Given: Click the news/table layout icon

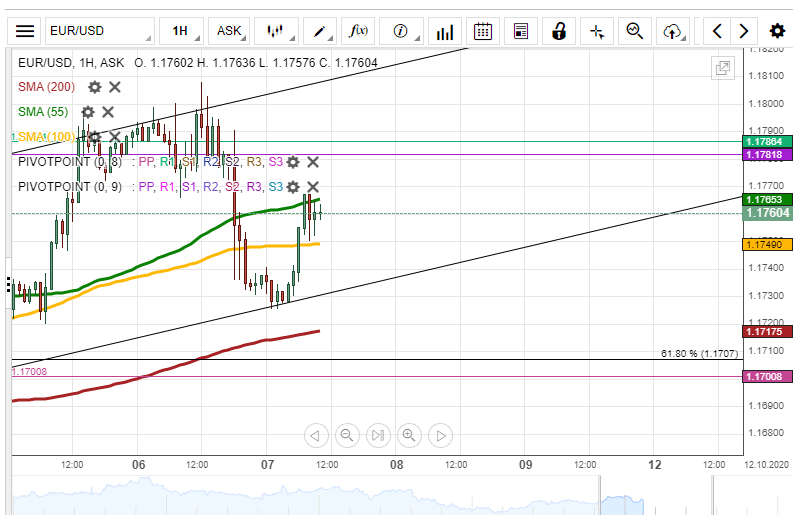Looking at the screenshot, I should click(x=521, y=31).
